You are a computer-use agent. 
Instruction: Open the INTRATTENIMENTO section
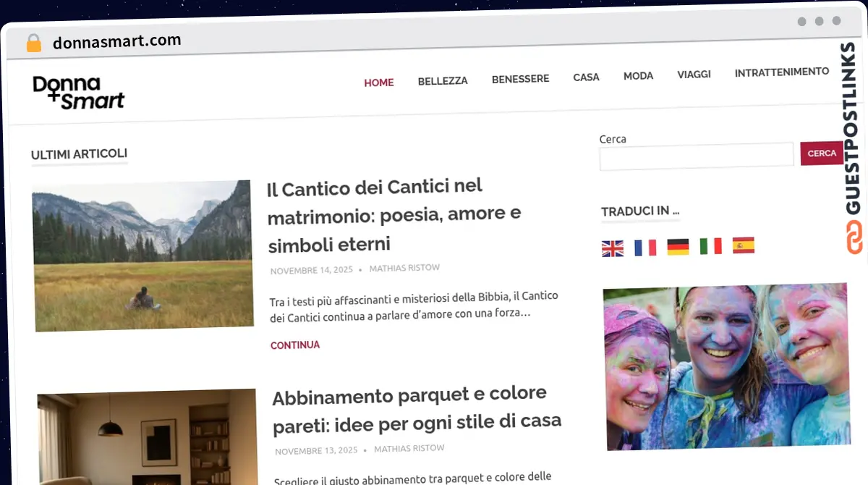(x=781, y=72)
